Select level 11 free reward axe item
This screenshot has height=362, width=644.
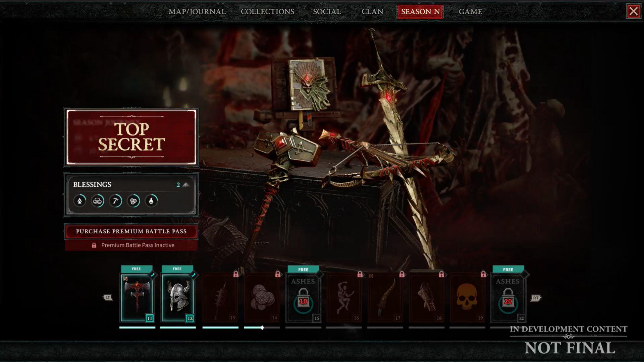point(137,296)
